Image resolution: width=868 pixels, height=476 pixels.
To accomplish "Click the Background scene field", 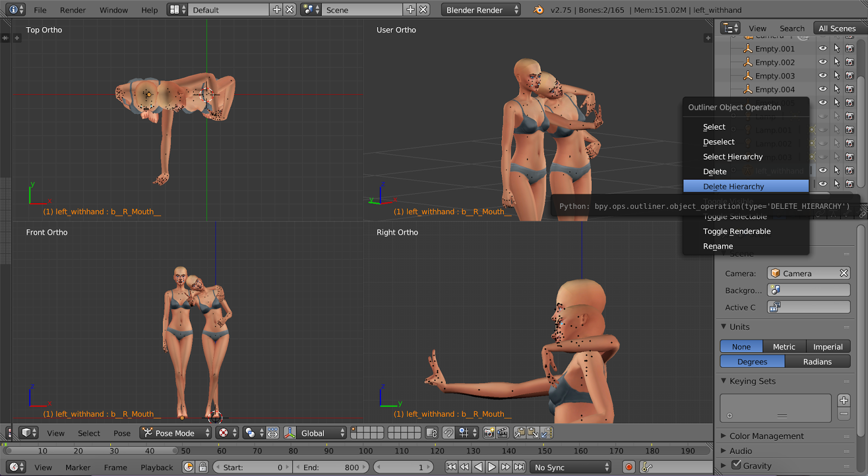I will 808,290.
